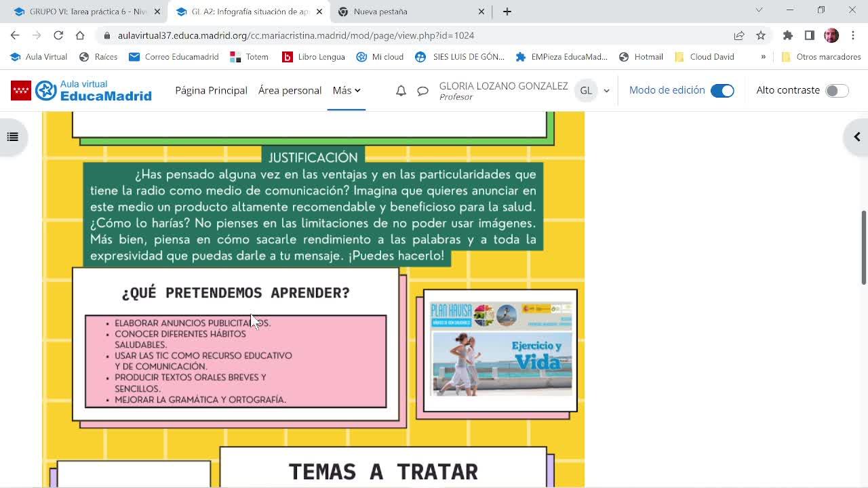Open the messages speech bubble
The image size is (868, 488).
tap(422, 90)
